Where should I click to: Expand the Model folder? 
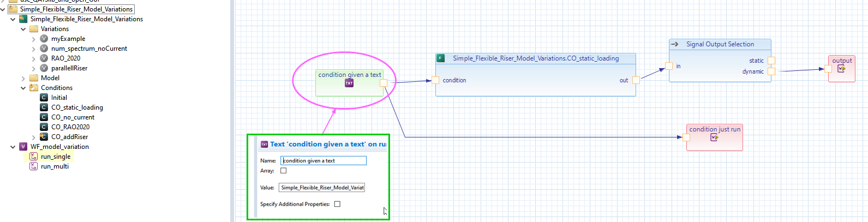coord(23,78)
